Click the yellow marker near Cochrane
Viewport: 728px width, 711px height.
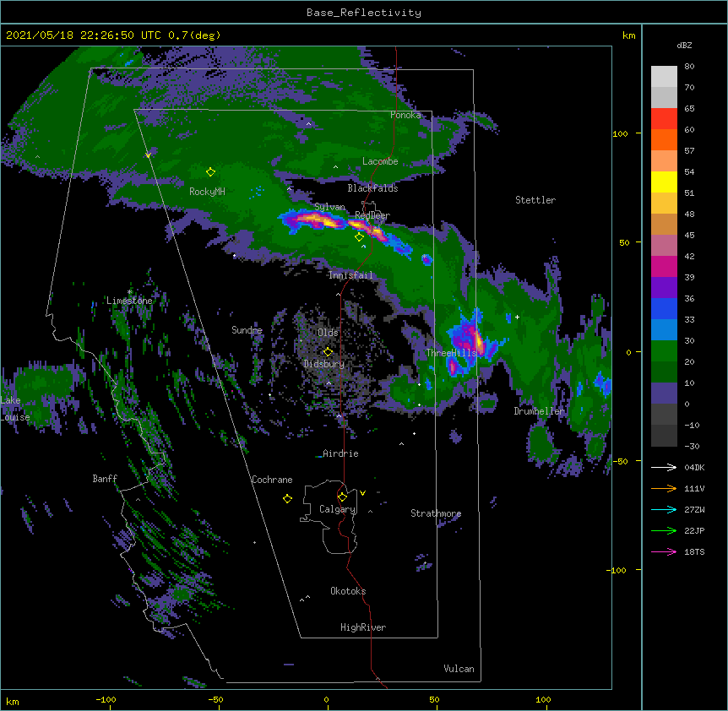[287, 499]
